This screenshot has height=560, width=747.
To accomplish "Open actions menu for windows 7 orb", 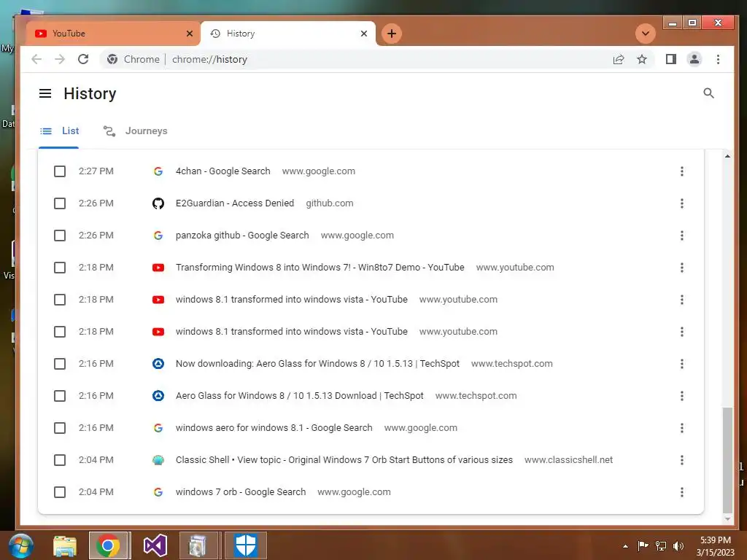I will (682, 492).
